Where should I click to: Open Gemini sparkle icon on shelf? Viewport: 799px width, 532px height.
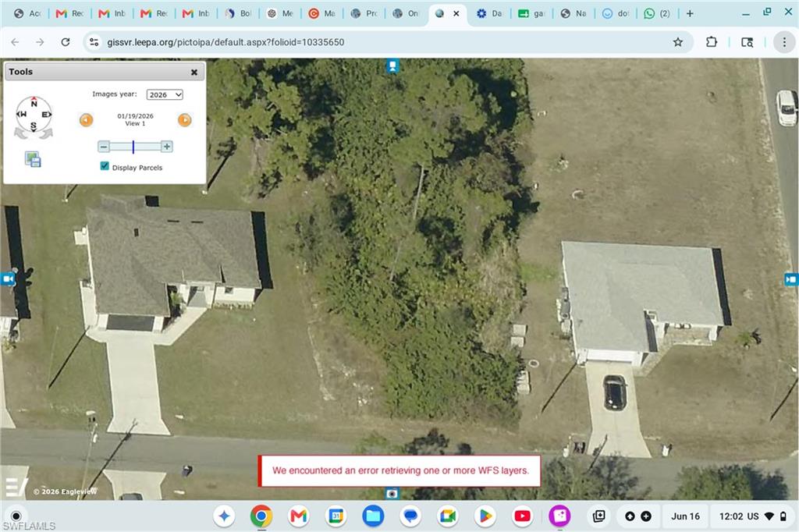[x=224, y=516]
